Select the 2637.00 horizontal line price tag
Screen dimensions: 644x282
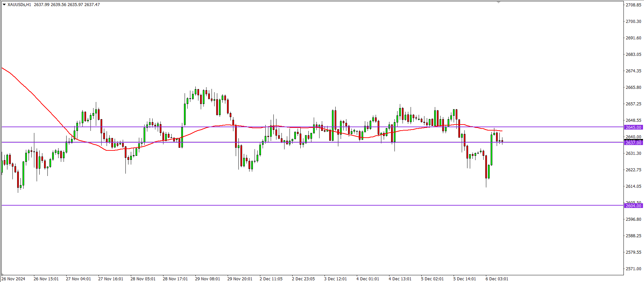634,143
